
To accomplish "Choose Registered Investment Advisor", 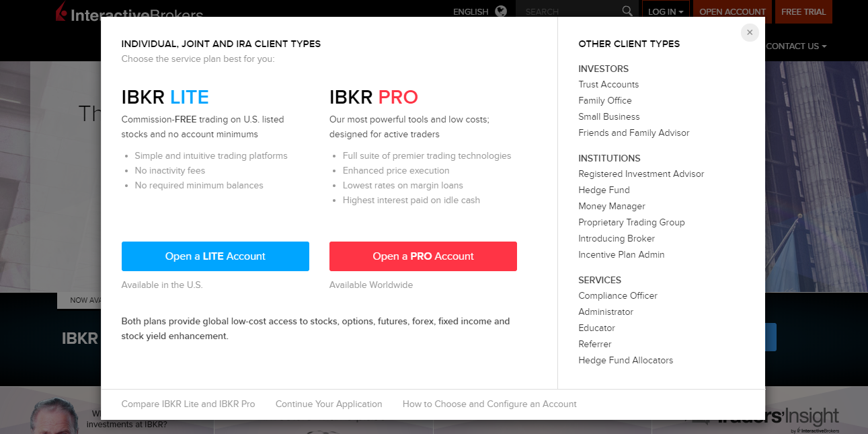I will pos(641,174).
